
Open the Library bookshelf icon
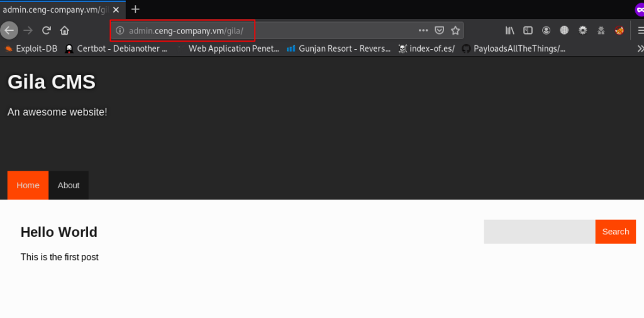point(509,30)
